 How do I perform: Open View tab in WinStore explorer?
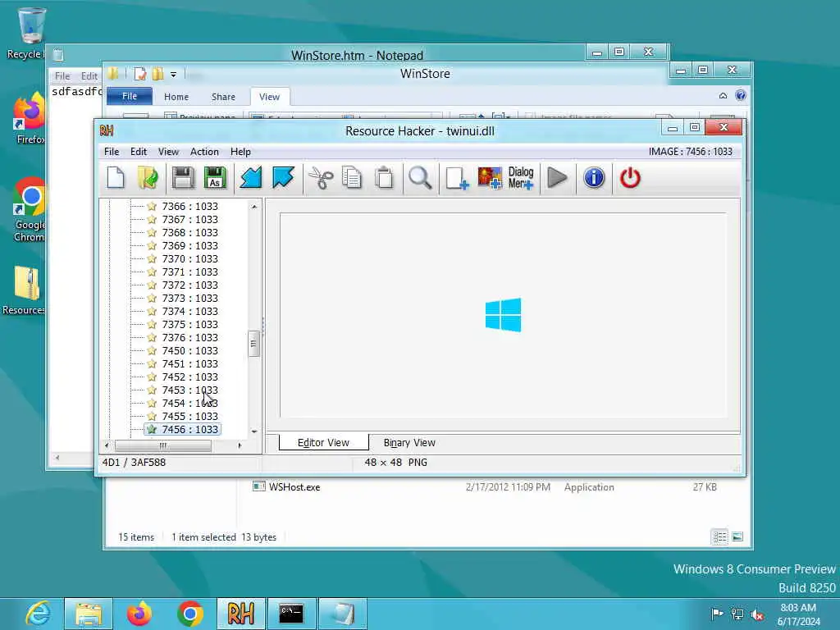pos(269,97)
